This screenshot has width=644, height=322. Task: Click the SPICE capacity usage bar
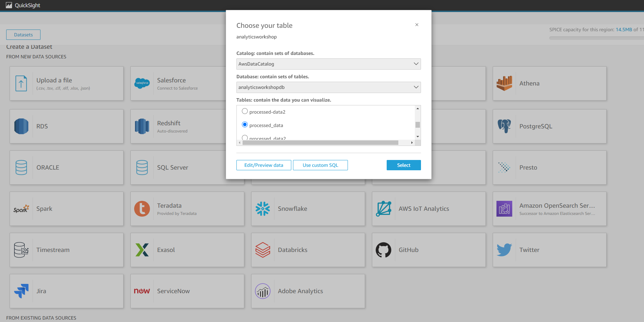(596, 38)
